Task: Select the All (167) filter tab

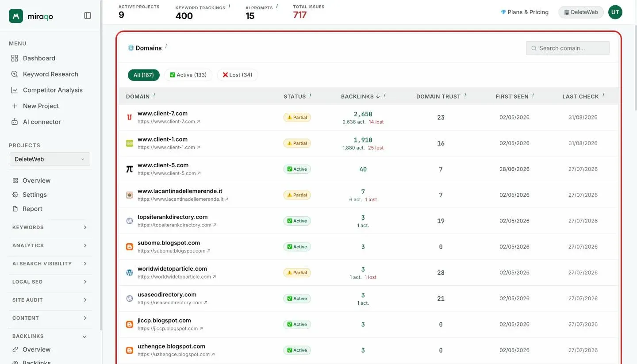Action: (144, 75)
